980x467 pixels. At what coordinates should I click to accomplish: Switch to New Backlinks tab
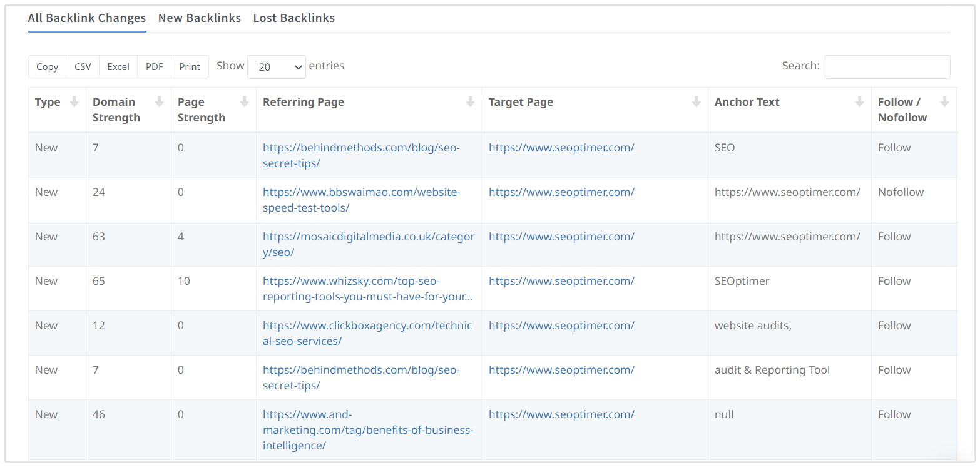199,18
